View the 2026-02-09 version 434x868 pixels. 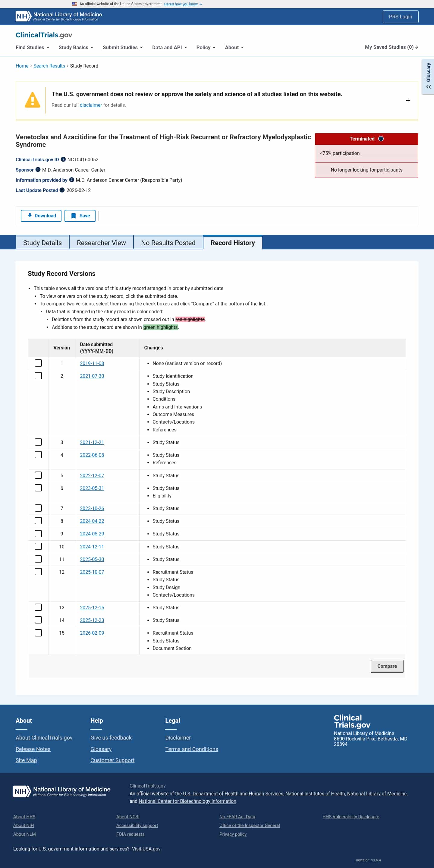click(92, 633)
